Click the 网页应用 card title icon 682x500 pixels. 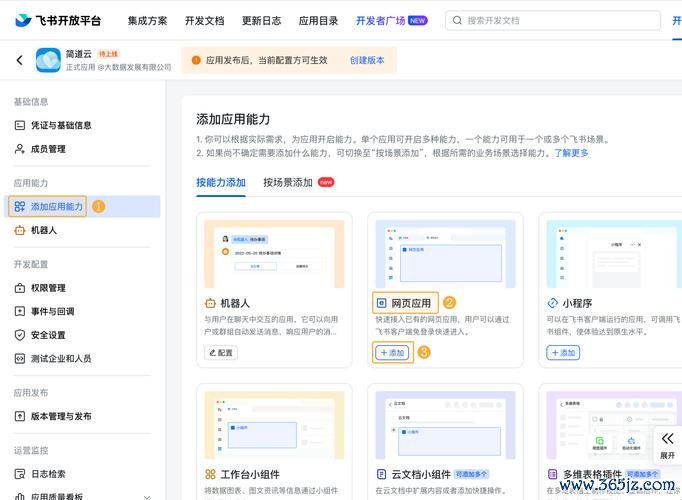(381, 303)
